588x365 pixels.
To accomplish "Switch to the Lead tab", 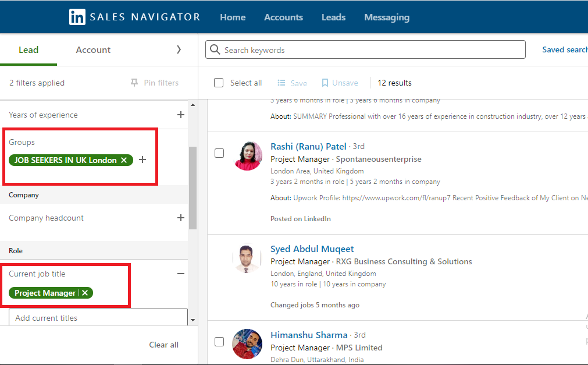I will point(28,49).
